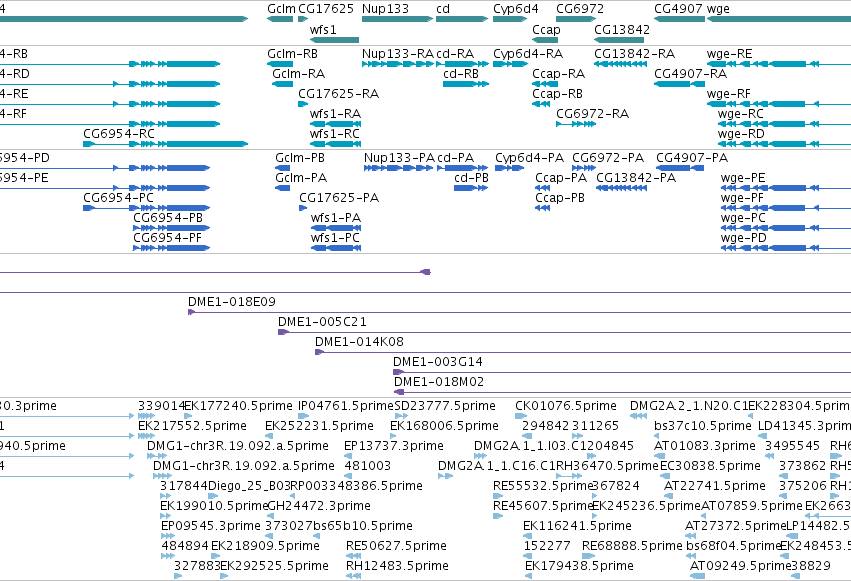Click the Ccap gene label

(546, 29)
